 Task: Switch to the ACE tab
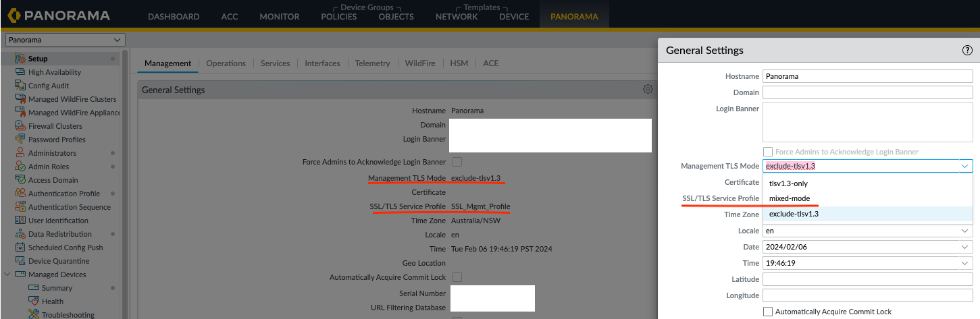491,63
